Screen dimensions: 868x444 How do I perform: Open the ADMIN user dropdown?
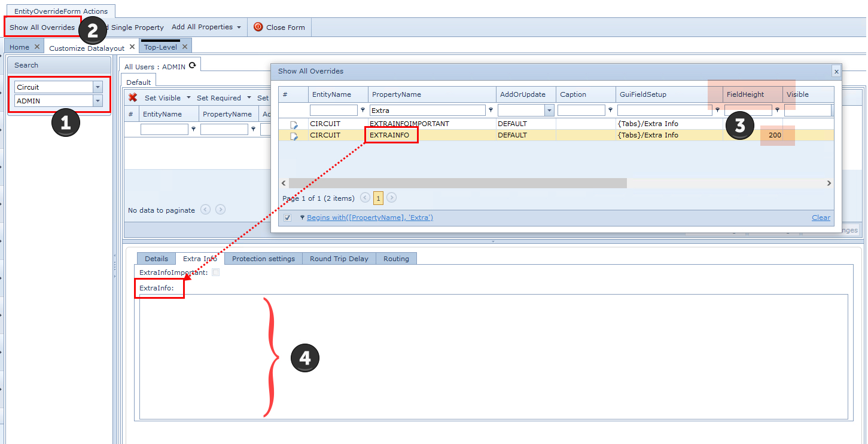(98, 101)
